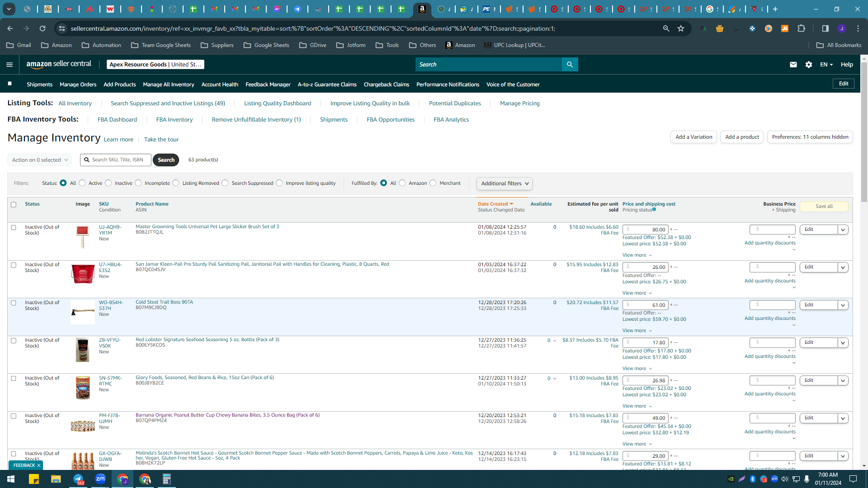Open Windows notification center icon

(x=853, y=479)
